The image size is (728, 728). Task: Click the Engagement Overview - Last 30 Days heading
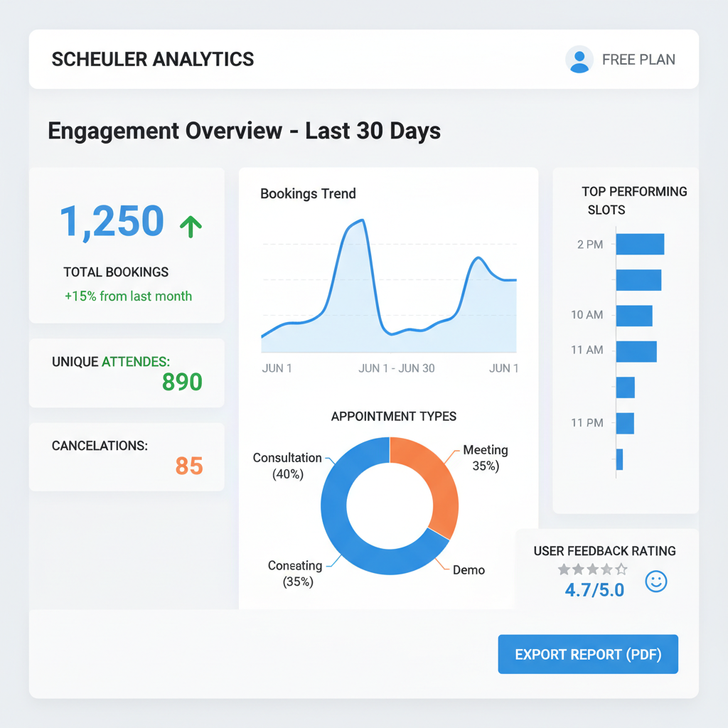(245, 131)
